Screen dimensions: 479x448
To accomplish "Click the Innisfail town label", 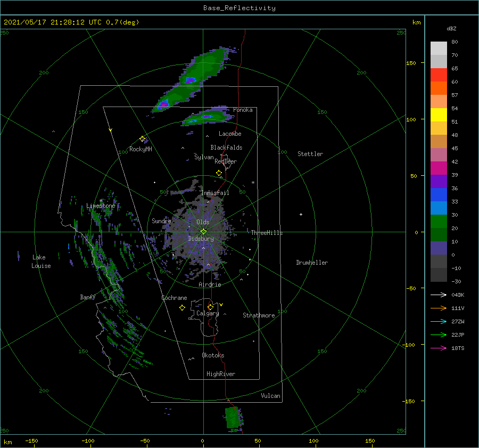I will 215,193.
